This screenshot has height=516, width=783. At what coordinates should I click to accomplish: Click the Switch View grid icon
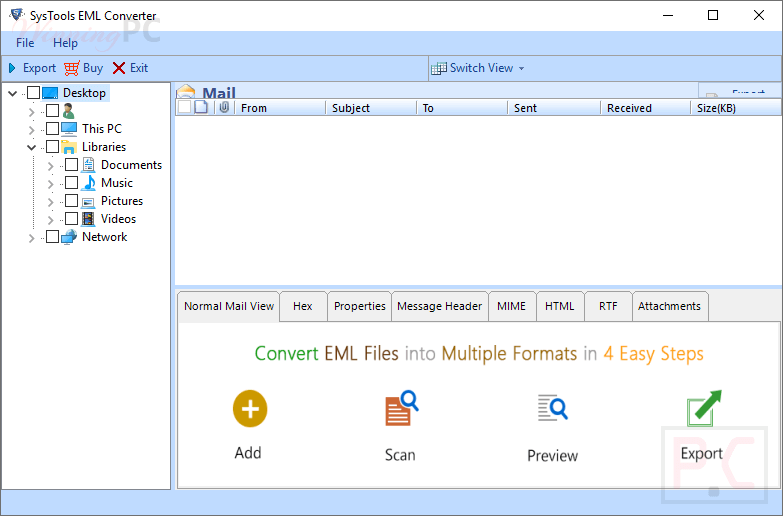click(x=438, y=68)
